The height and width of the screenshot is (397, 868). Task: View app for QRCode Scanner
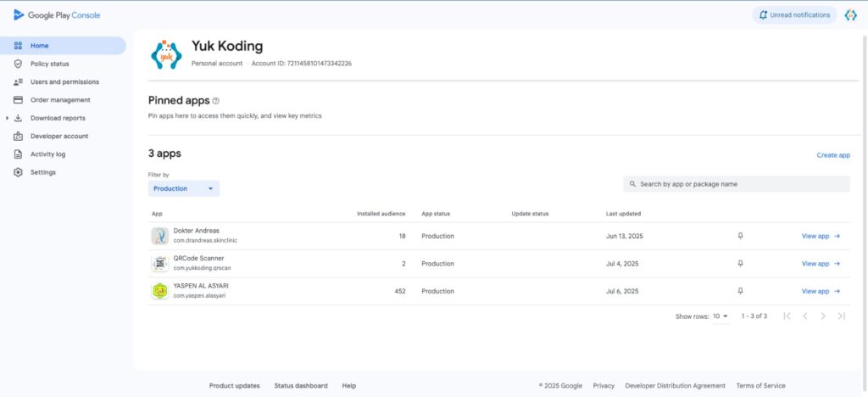pyautogui.click(x=821, y=264)
